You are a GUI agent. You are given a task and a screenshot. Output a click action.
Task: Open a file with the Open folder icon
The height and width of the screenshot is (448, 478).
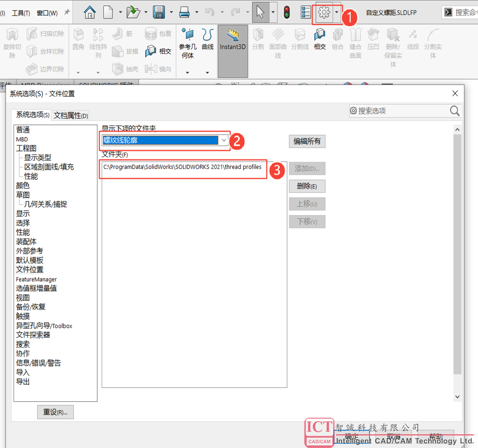(x=133, y=12)
